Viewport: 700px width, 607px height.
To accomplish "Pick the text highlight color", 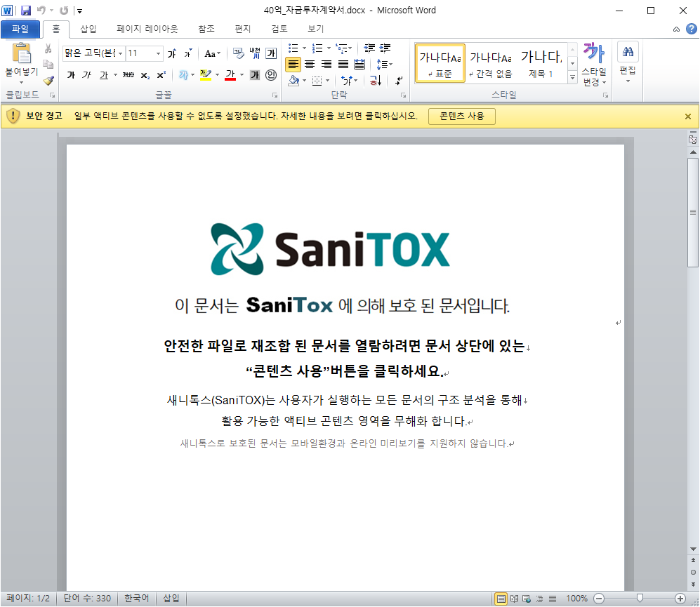I will tap(206, 75).
